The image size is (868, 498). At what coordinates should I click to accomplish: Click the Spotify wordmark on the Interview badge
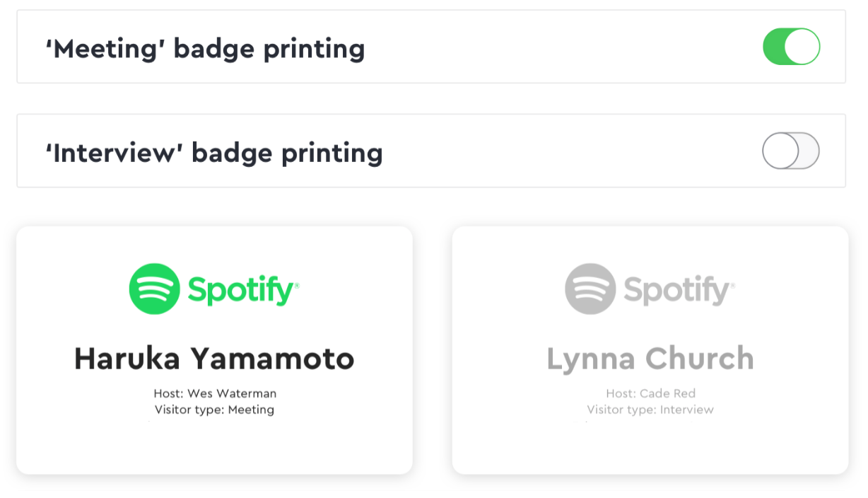[x=675, y=289]
